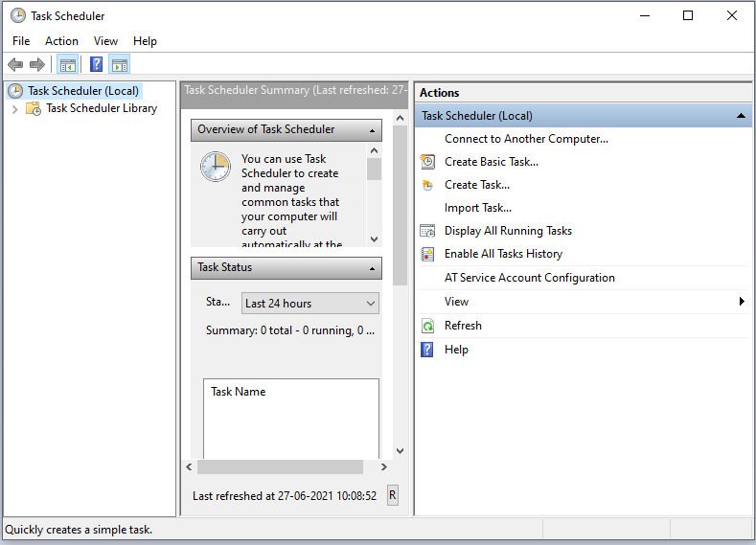Click the overview text starting 'You can use Task'
Viewport: 756px width, 545px height.
coord(291,201)
